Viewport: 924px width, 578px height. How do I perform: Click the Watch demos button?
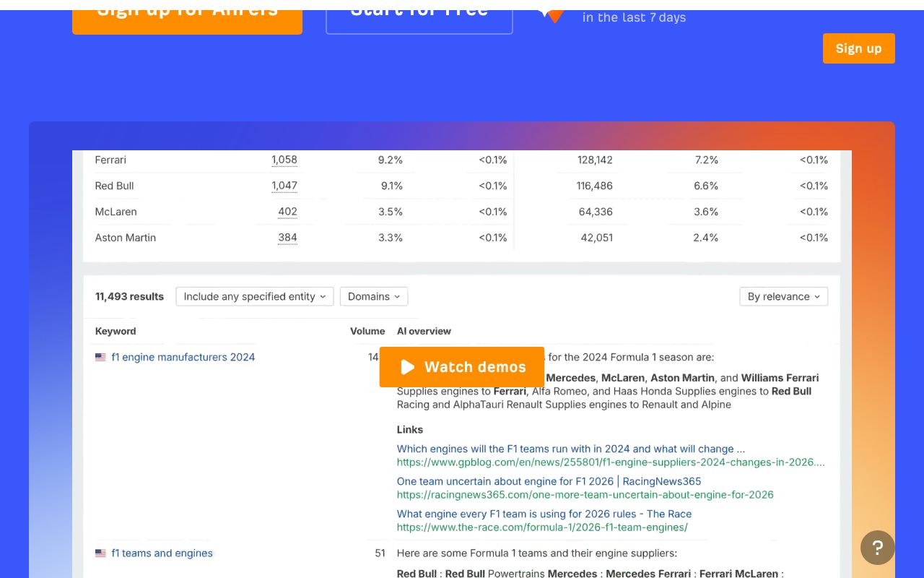click(x=462, y=367)
